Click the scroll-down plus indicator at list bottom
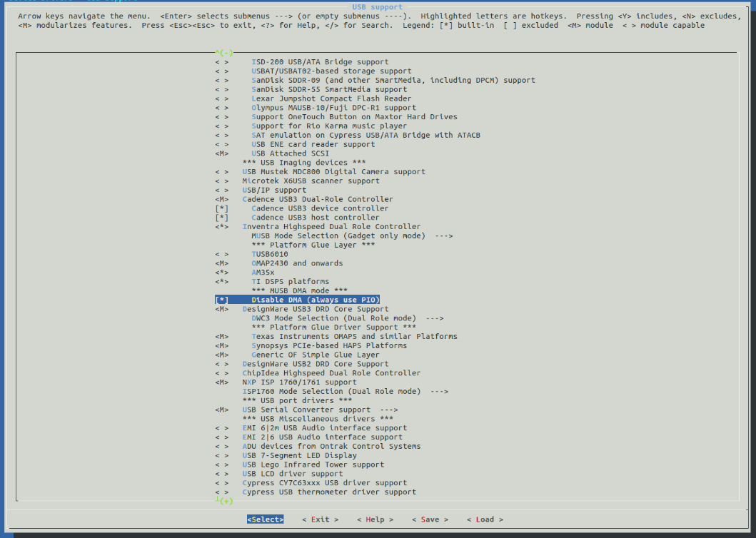 pos(226,501)
